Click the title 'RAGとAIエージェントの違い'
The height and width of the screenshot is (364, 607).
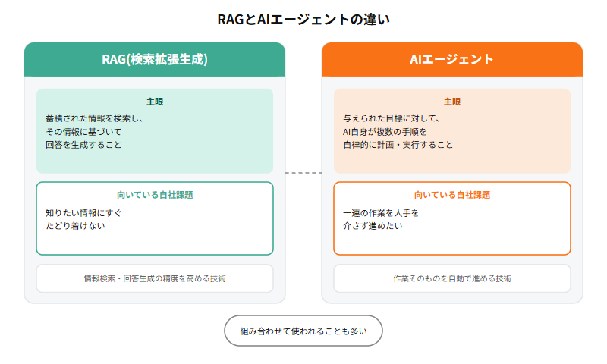coord(303,20)
